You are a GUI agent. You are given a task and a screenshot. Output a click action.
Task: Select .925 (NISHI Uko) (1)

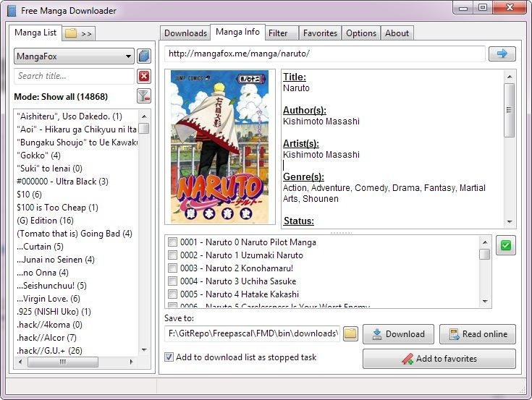pos(54,312)
